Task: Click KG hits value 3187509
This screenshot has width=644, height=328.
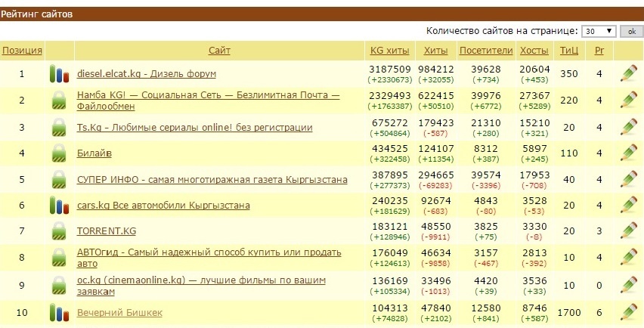Action: 390,70
